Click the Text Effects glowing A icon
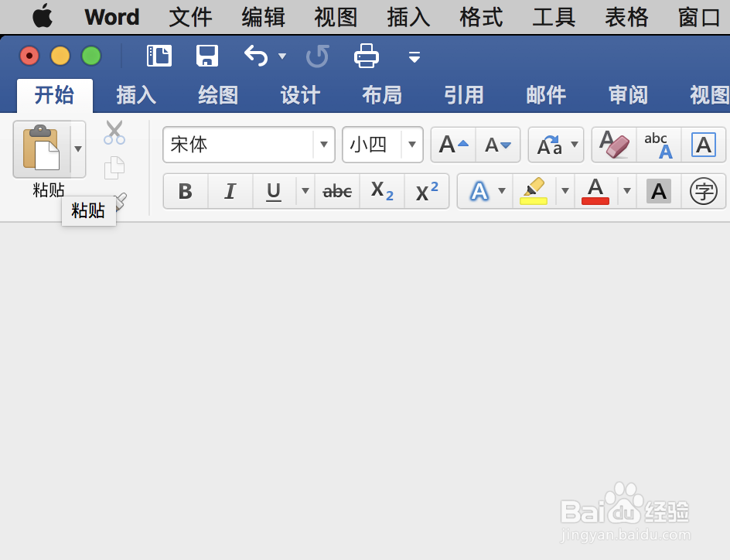 coord(479,191)
